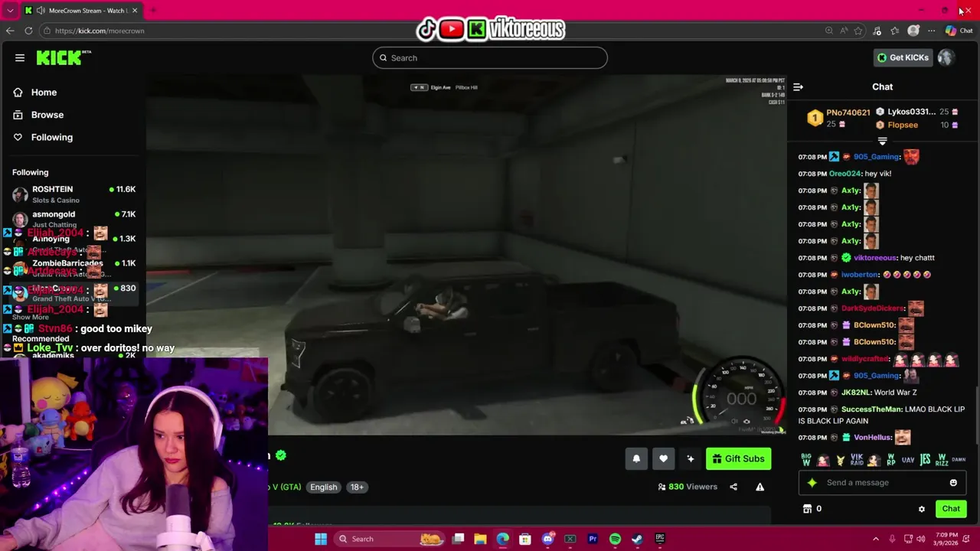Open Browse in the sidebar
980x551 pixels.
click(47, 115)
